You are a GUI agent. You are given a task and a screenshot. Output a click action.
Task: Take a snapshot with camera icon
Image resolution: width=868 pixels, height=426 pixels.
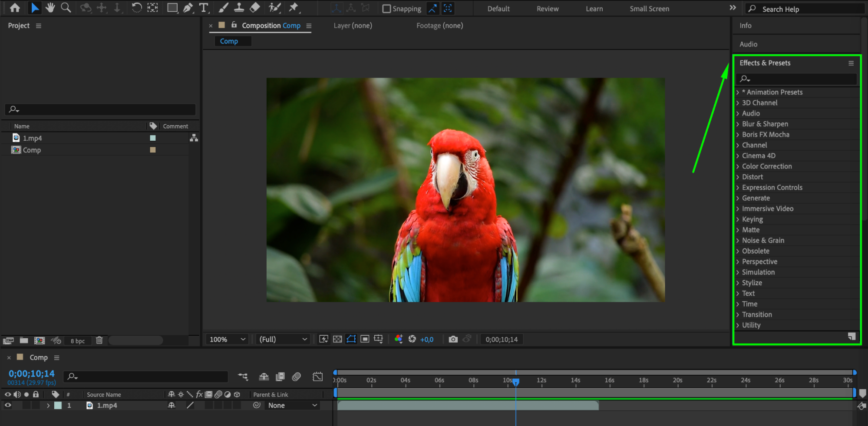point(453,339)
